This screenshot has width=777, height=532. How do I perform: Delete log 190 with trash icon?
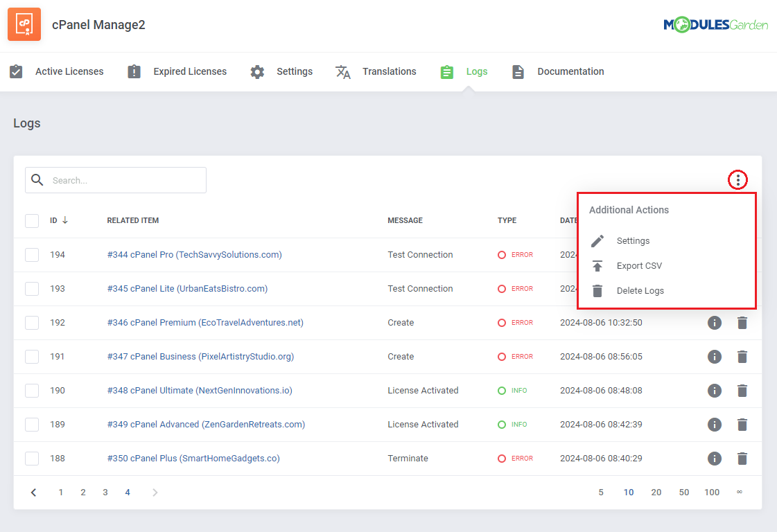(x=742, y=391)
